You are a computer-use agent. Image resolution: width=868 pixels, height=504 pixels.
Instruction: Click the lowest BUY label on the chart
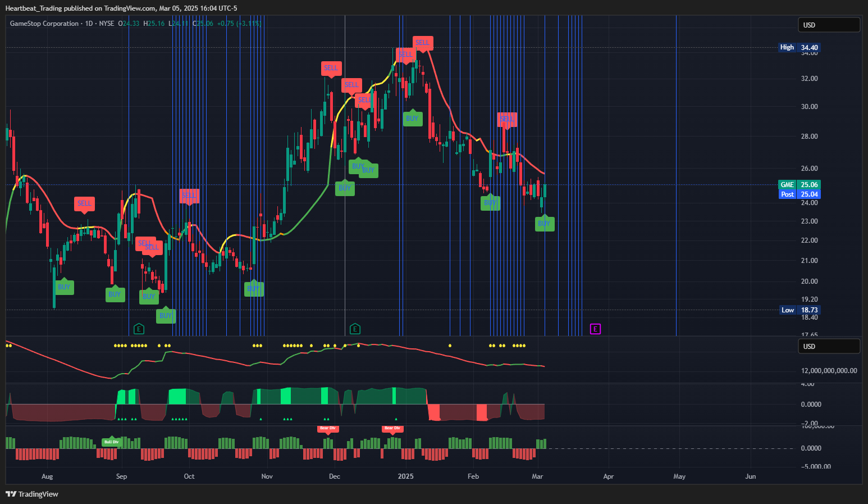[166, 316]
